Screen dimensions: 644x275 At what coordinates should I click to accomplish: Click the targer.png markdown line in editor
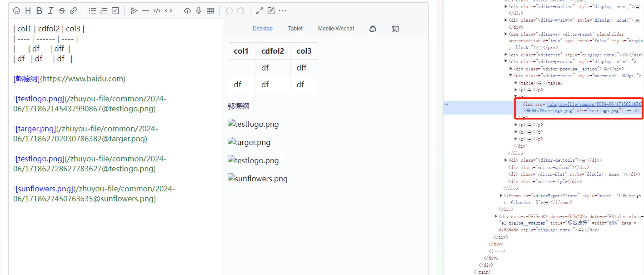pyautogui.click(x=86, y=134)
